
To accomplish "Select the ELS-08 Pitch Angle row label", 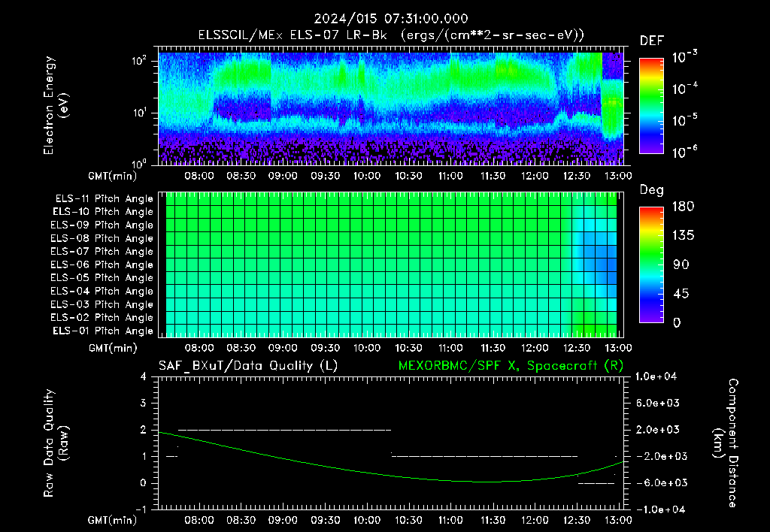I will [x=102, y=238].
